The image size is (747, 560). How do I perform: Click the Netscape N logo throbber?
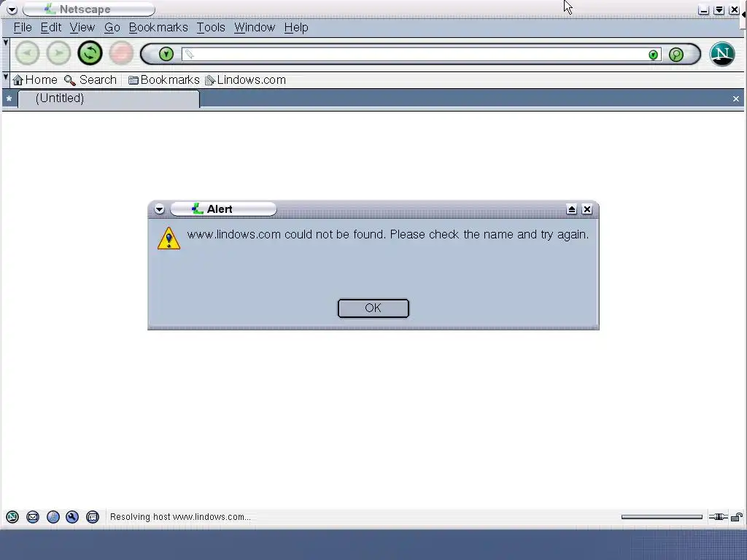pyautogui.click(x=722, y=54)
